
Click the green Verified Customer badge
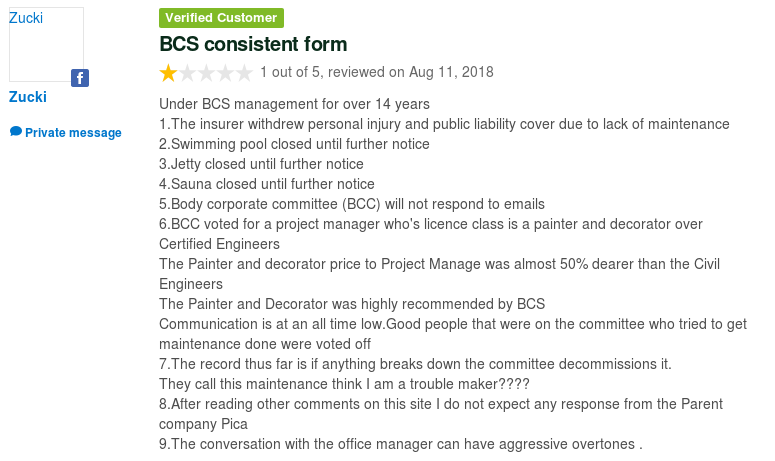[x=221, y=18]
